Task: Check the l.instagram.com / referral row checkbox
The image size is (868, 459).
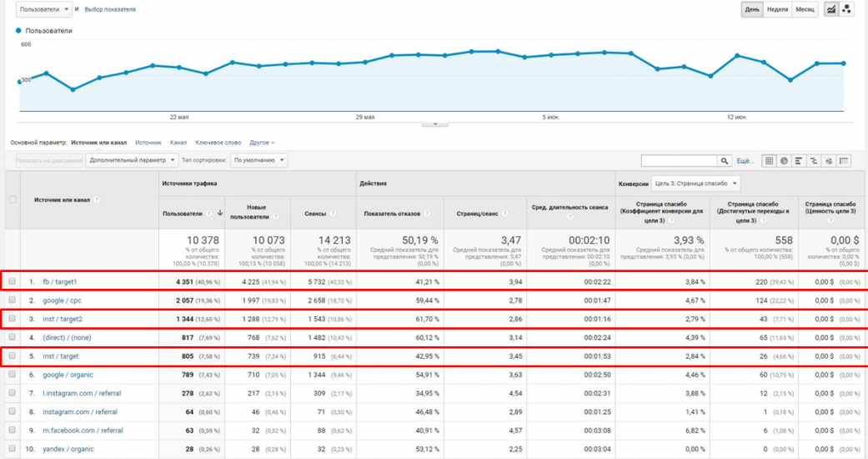Action: coord(13,393)
